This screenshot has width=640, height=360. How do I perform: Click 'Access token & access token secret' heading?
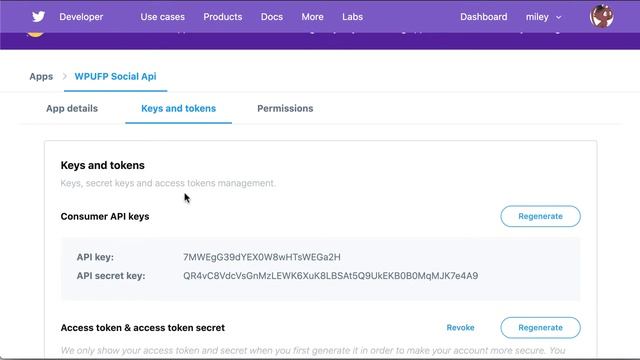click(142, 328)
